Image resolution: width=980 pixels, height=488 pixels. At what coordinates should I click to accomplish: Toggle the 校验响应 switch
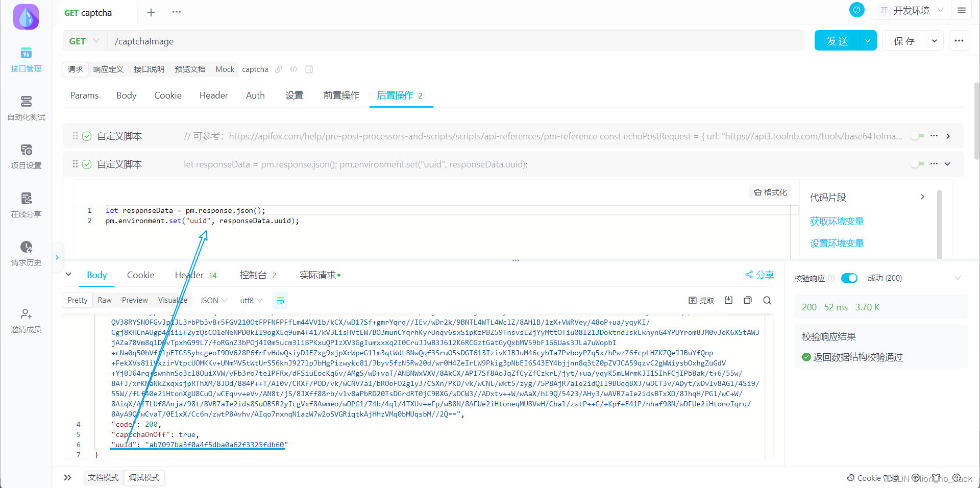point(849,278)
